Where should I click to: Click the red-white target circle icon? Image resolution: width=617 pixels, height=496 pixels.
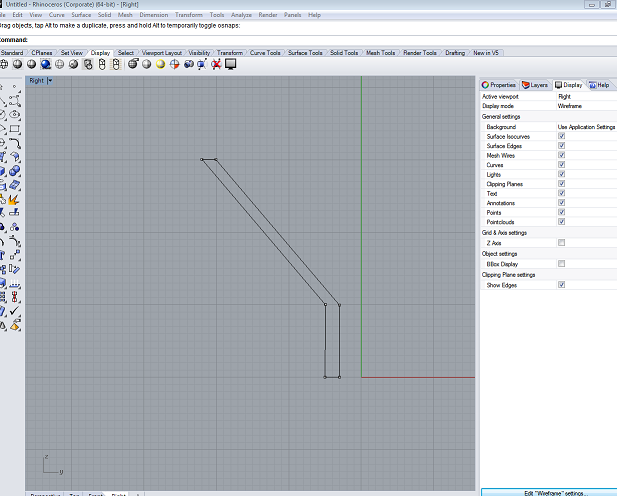click(174, 64)
